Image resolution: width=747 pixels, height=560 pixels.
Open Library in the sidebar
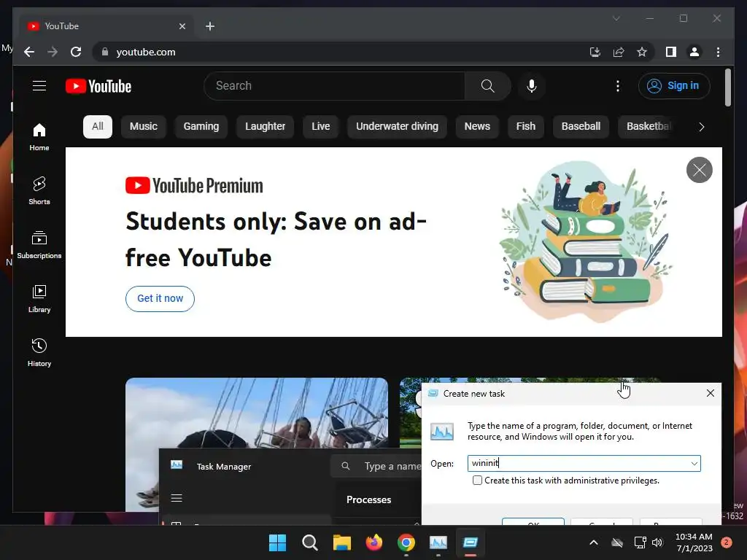pyautogui.click(x=39, y=298)
